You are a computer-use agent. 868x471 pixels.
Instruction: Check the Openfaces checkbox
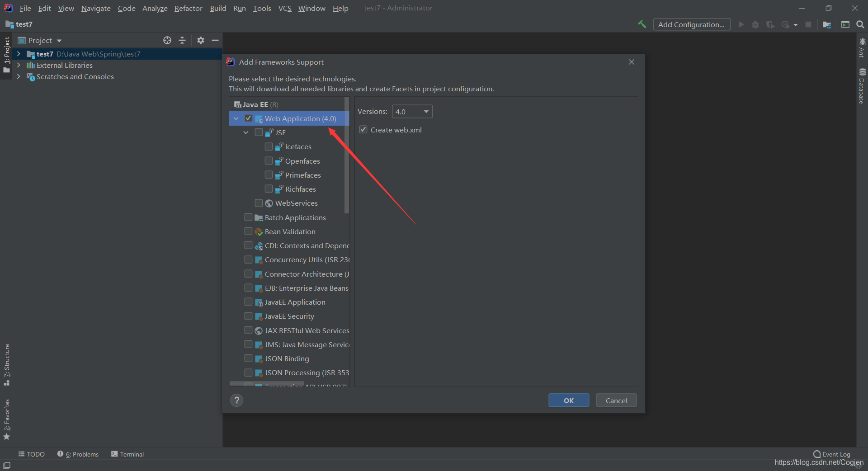(x=269, y=160)
